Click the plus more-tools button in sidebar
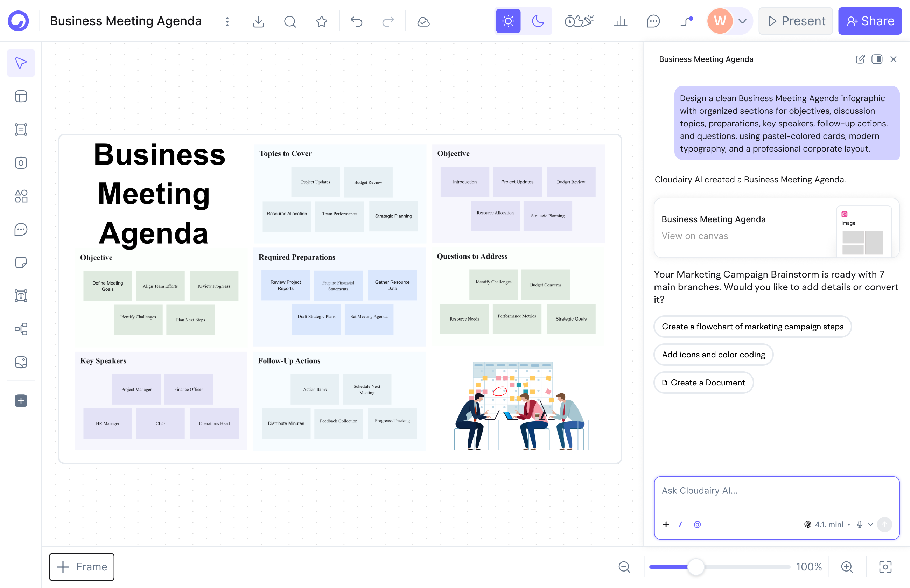910x588 pixels. 21,400
